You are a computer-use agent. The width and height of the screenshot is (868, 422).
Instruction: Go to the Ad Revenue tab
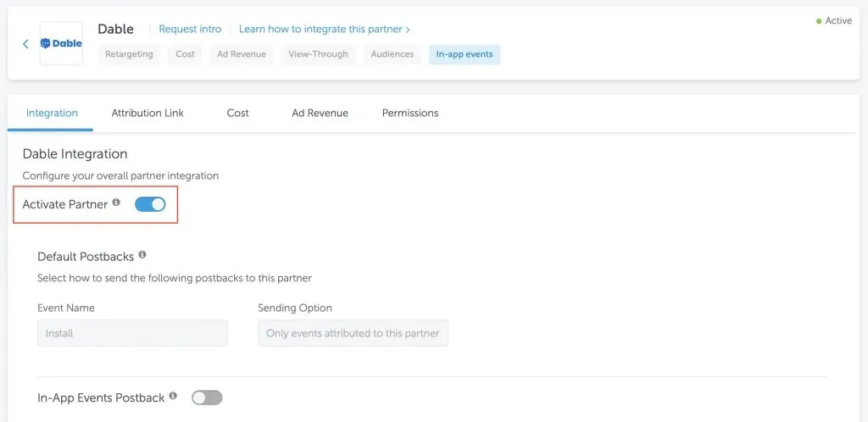coord(320,113)
